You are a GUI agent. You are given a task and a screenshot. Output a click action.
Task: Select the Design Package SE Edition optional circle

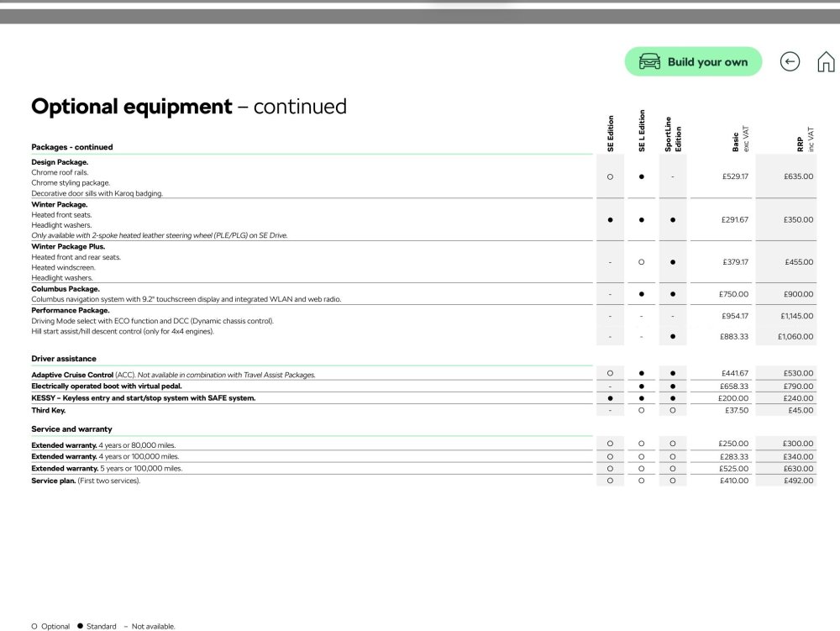pyautogui.click(x=610, y=176)
